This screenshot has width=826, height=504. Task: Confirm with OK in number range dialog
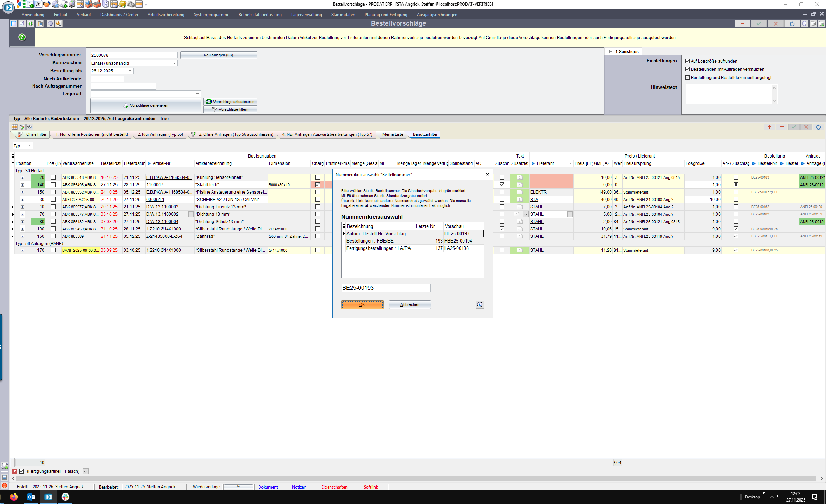pyautogui.click(x=362, y=305)
